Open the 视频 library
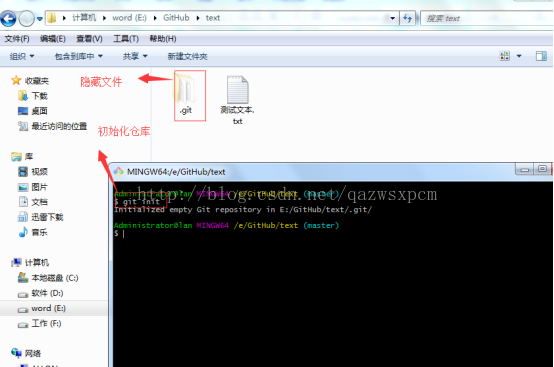 (x=33, y=172)
